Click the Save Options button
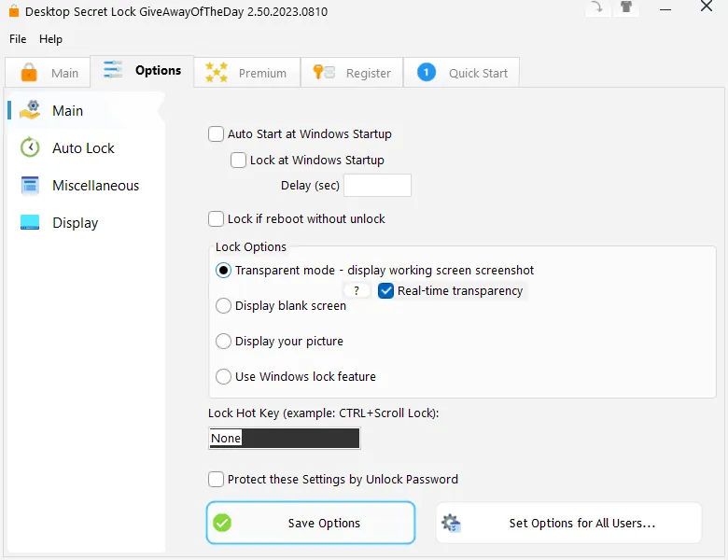This screenshot has height=560, width=728. coord(311,523)
